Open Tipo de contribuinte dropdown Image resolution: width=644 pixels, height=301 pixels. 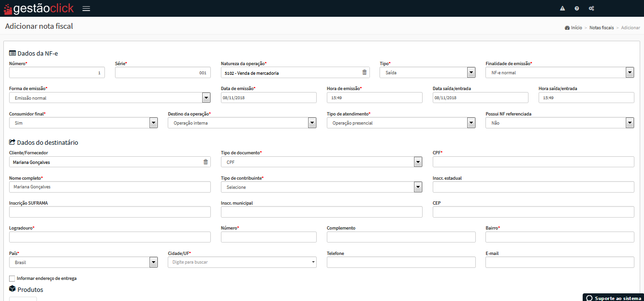pos(322,187)
